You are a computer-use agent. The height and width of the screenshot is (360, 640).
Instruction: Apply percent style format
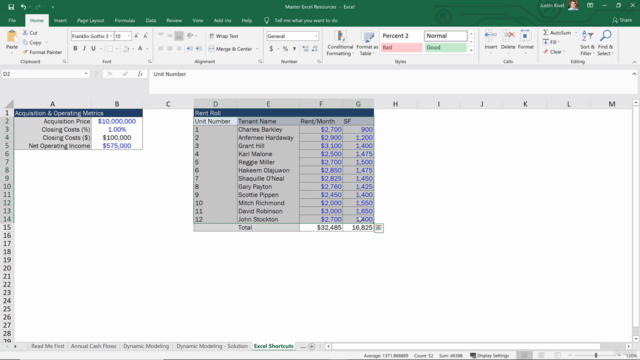coord(285,49)
